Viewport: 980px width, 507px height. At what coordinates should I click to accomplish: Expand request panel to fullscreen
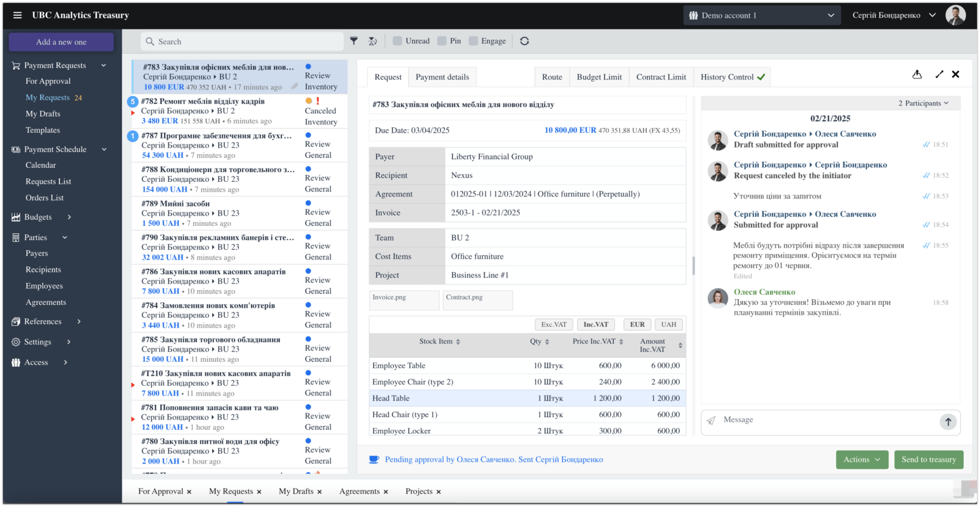pyautogui.click(x=940, y=74)
